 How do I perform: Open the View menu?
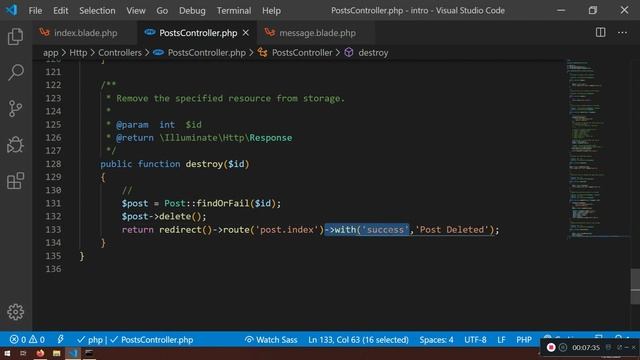[x=136, y=11]
